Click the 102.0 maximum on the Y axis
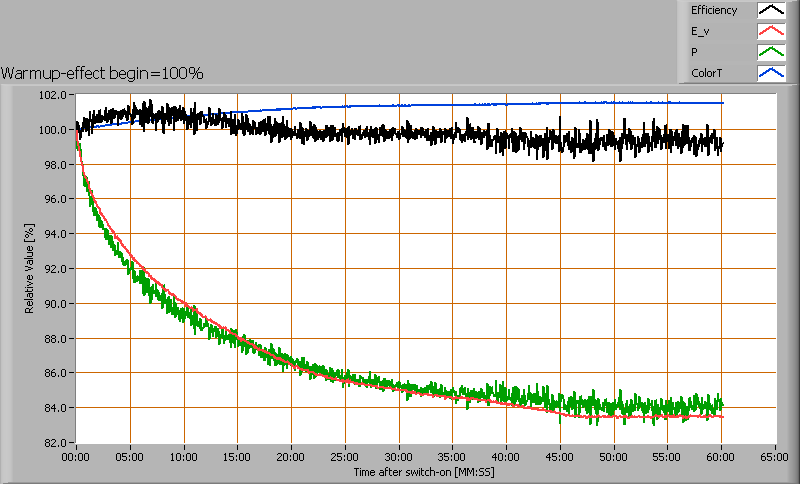This screenshot has height=484, width=800. pyautogui.click(x=55, y=95)
